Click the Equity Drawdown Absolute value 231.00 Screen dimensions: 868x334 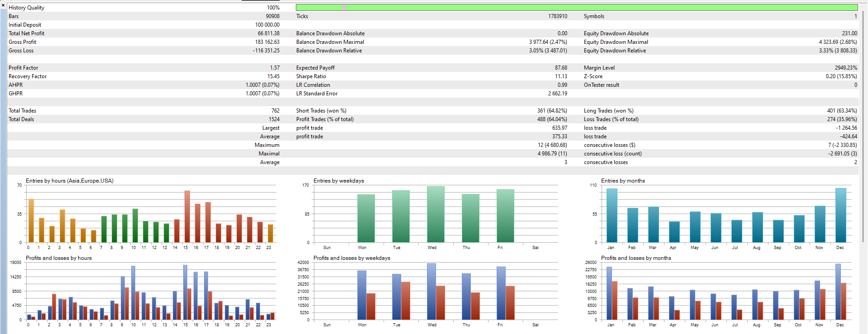pos(849,33)
